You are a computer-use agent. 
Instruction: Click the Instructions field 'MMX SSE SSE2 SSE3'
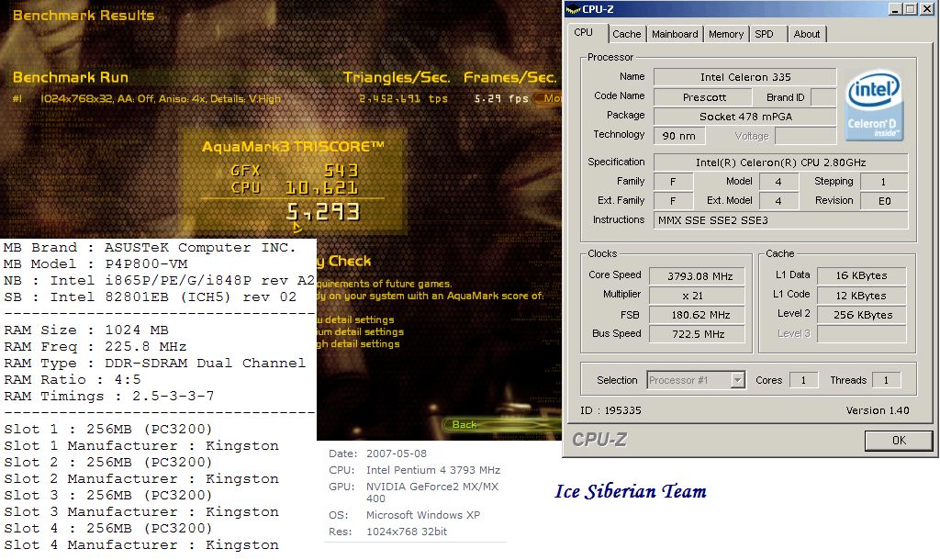pos(780,220)
